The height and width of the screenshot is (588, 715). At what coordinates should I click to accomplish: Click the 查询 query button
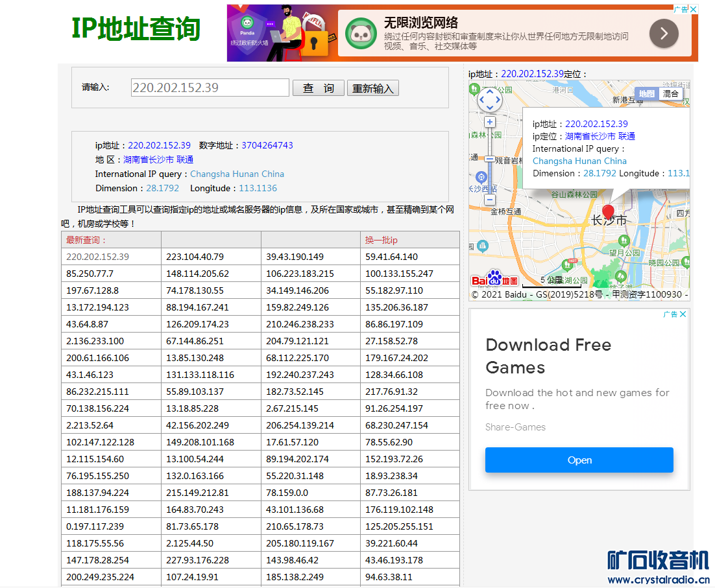pyautogui.click(x=319, y=88)
